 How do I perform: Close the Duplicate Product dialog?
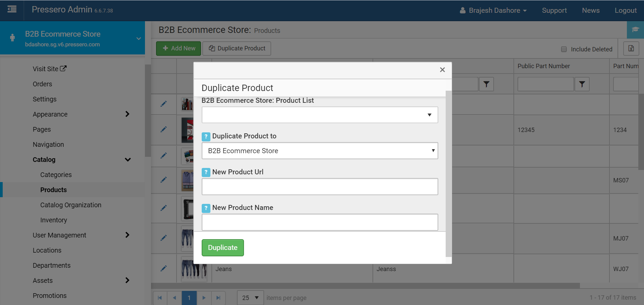click(x=442, y=70)
